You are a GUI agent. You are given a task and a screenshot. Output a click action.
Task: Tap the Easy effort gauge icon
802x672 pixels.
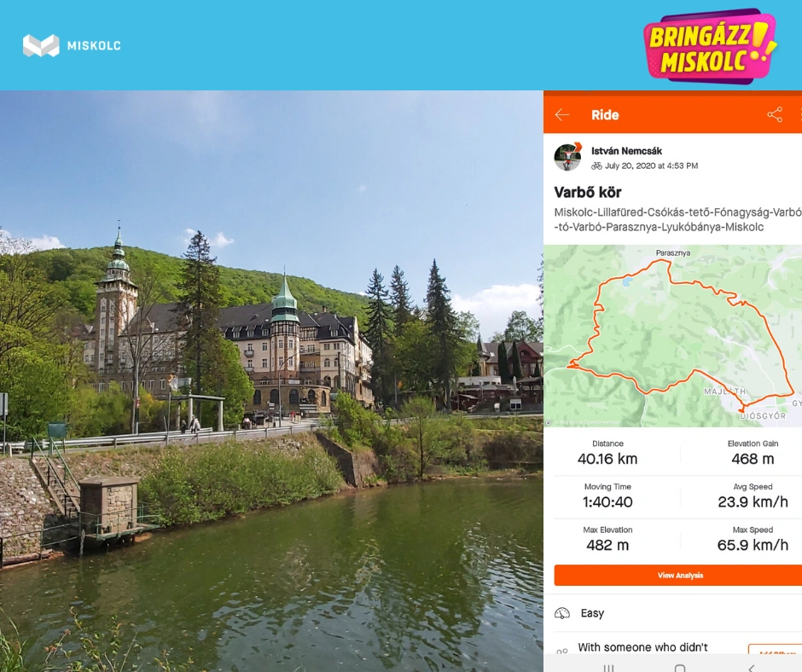pos(562,613)
